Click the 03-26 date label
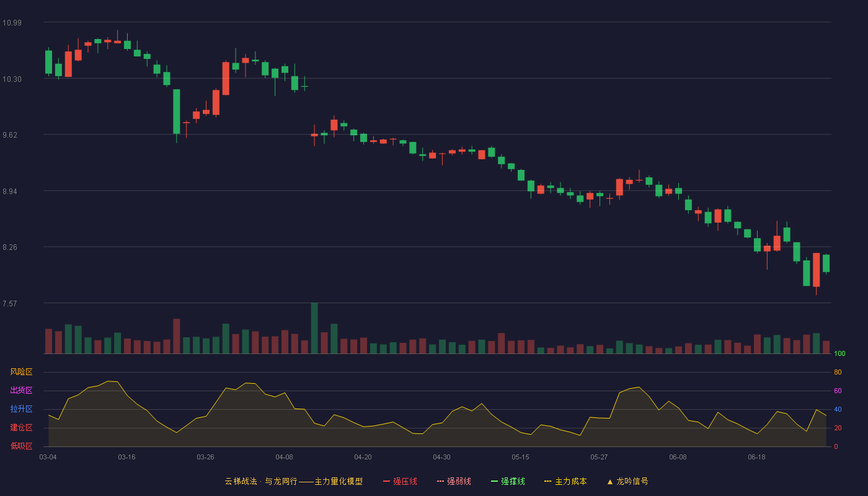 205,457
